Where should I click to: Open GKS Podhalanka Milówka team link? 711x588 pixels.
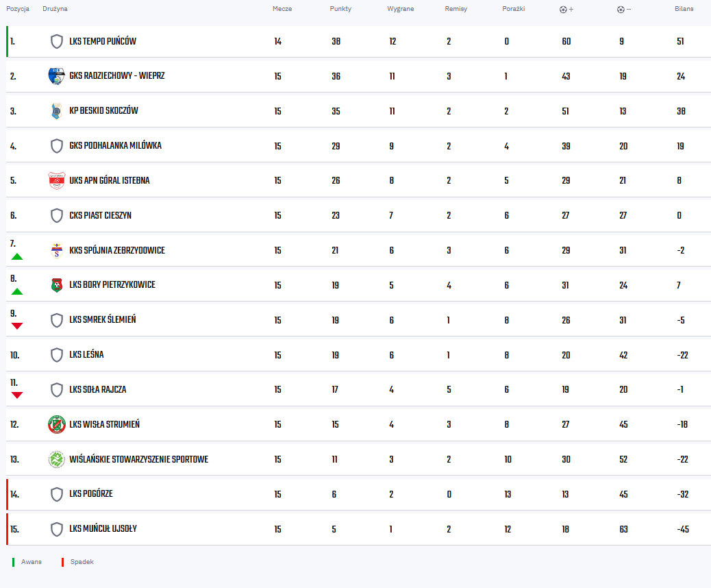point(115,146)
